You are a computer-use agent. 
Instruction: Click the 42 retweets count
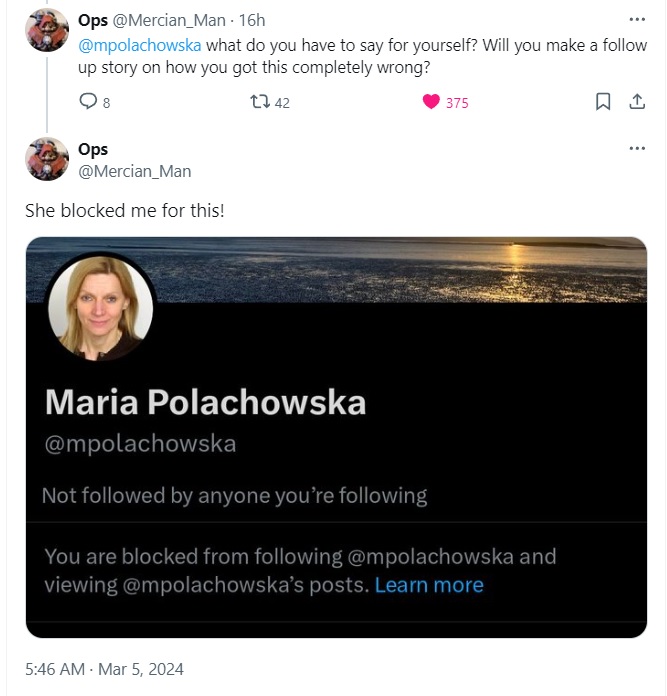[282, 103]
